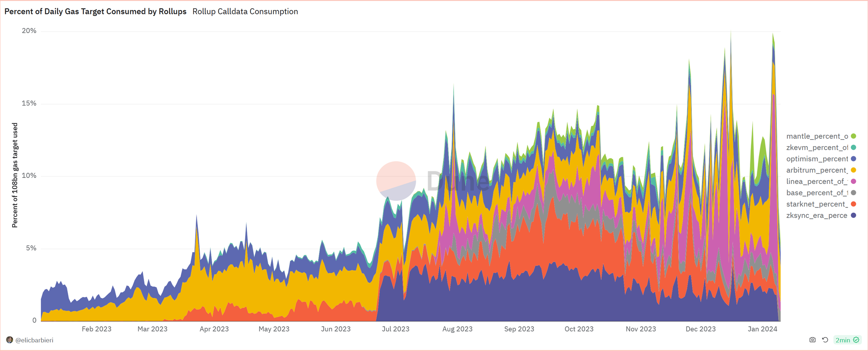Image resolution: width=868 pixels, height=351 pixels.
Task: Click the teal zkevm legend dot
Action: click(853, 148)
